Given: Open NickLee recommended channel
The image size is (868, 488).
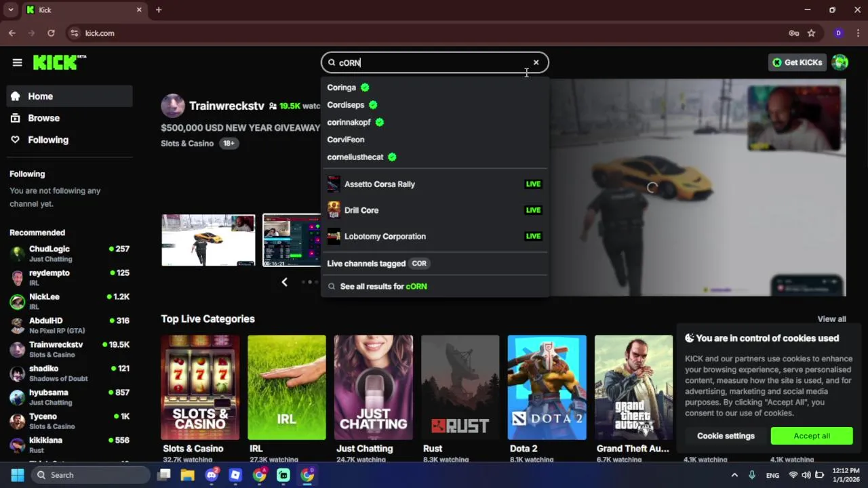Looking at the screenshot, I should coord(70,301).
